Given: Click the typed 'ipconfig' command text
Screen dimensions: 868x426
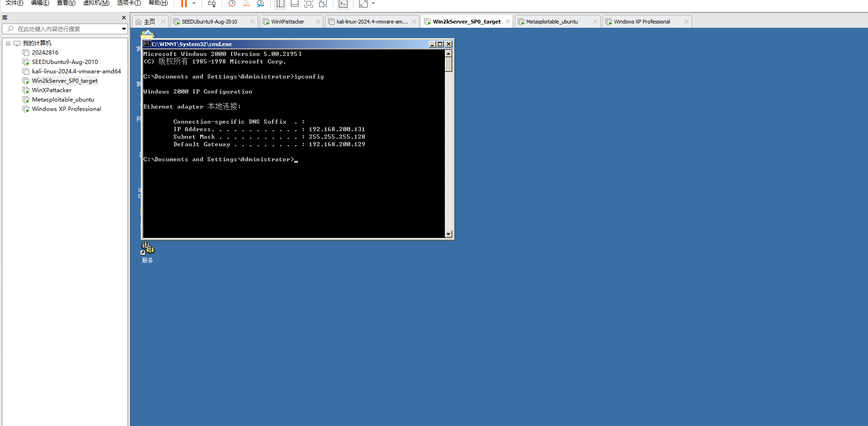Looking at the screenshot, I should pyautogui.click(x=309, y=77).
